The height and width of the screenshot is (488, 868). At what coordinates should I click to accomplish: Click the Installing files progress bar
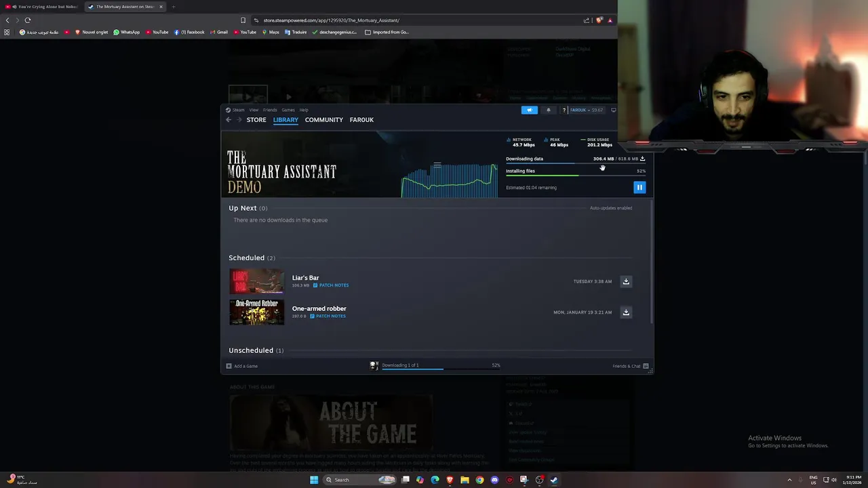576,176
